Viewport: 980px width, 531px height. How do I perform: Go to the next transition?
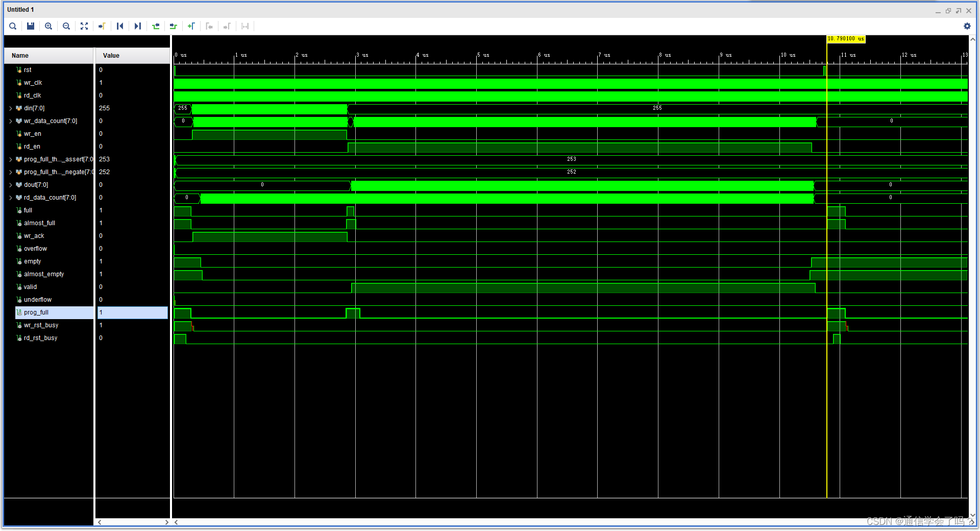point(174,26)
